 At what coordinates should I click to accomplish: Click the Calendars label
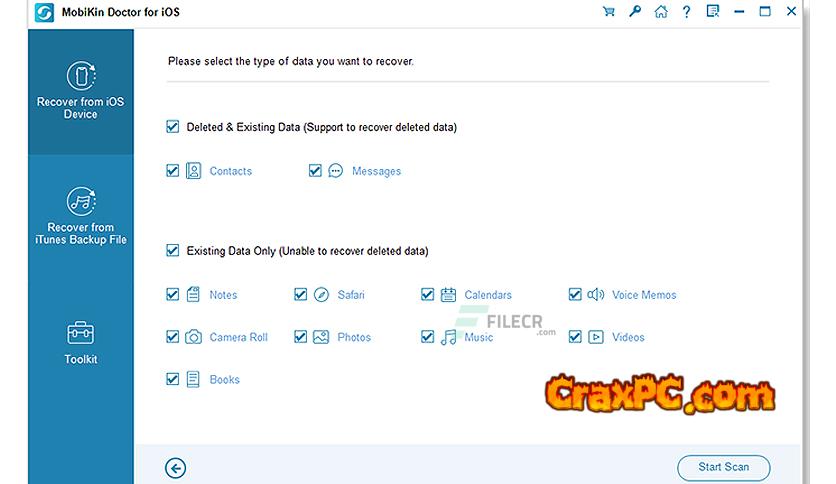click(x=488, y=295)
